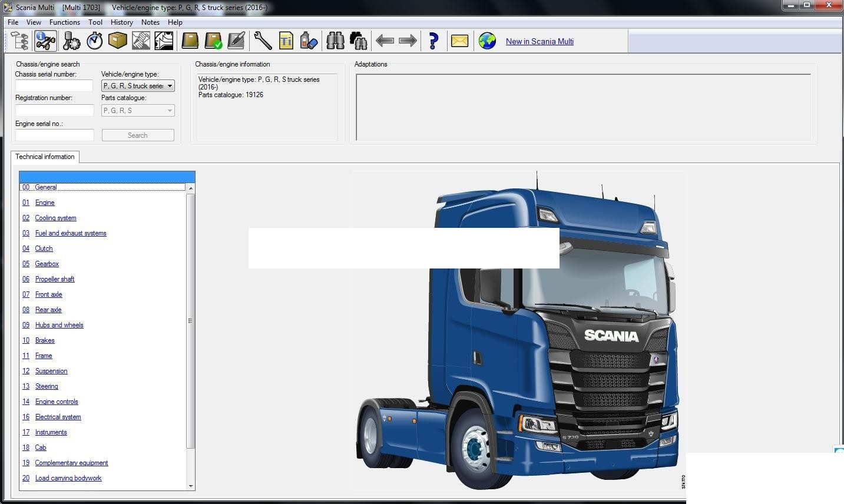Open the Parts catalogue dropdown
Viewport: 844px width, 504px height.
click(x=169, y=110)
